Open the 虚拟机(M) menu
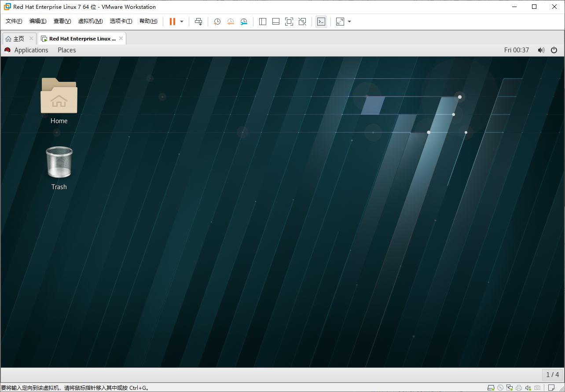 [x=90, y=21]
